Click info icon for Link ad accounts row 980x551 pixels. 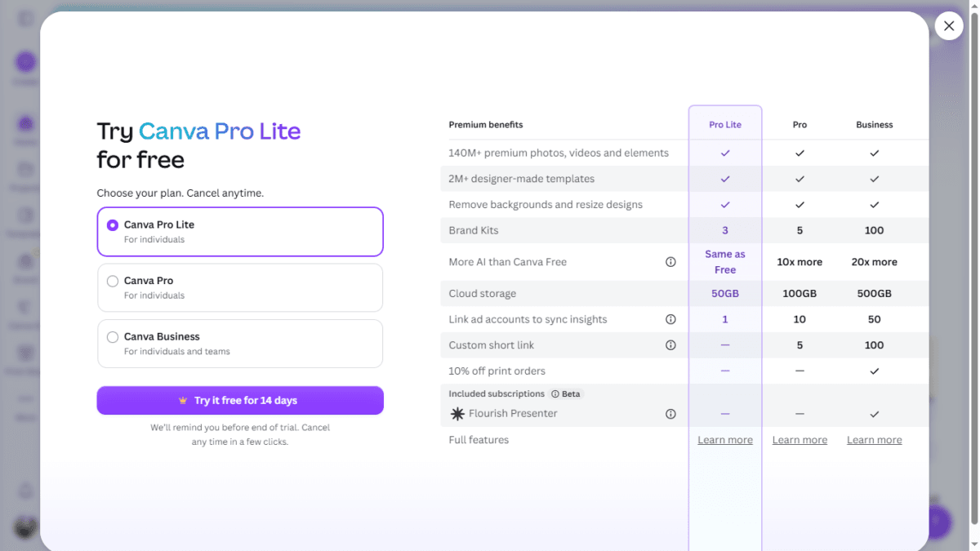click(x=670, y=319)
